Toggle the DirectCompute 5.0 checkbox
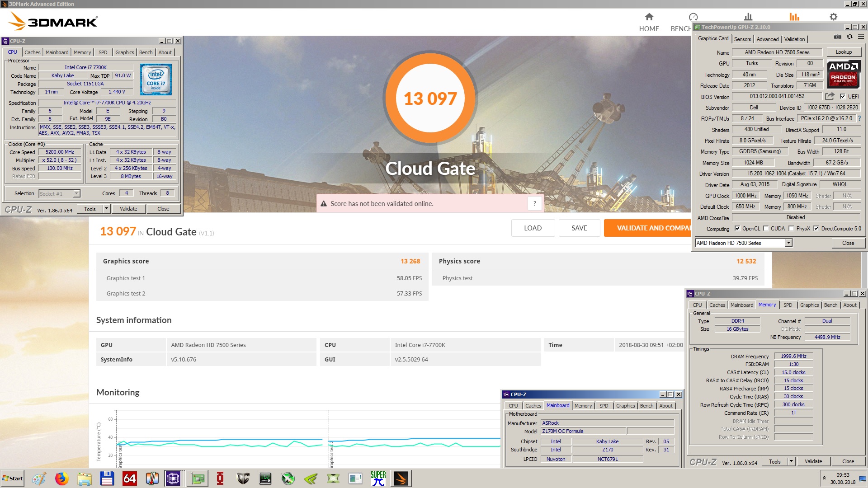The height and width of the screenshot is (488, 868). (x=816, y=229)
